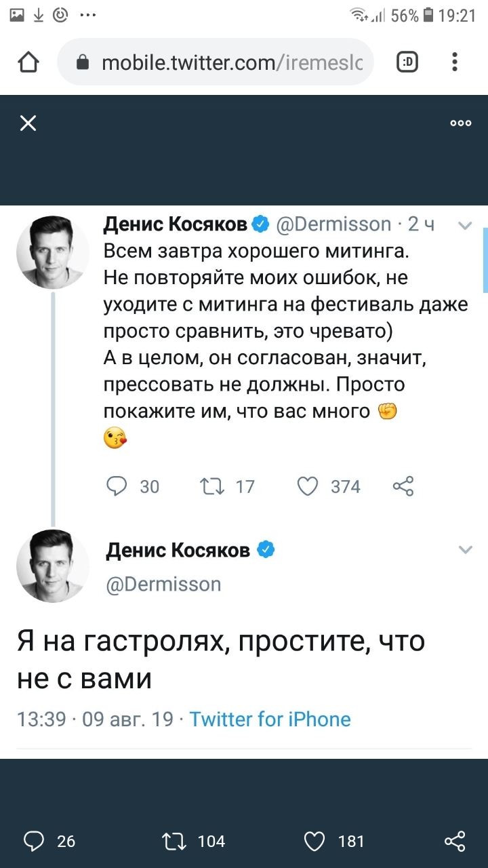Click the verified badge next to Денис Косяков
Image resolution: width=488 pixels, height=868 pixels.
tap(261, 224)
